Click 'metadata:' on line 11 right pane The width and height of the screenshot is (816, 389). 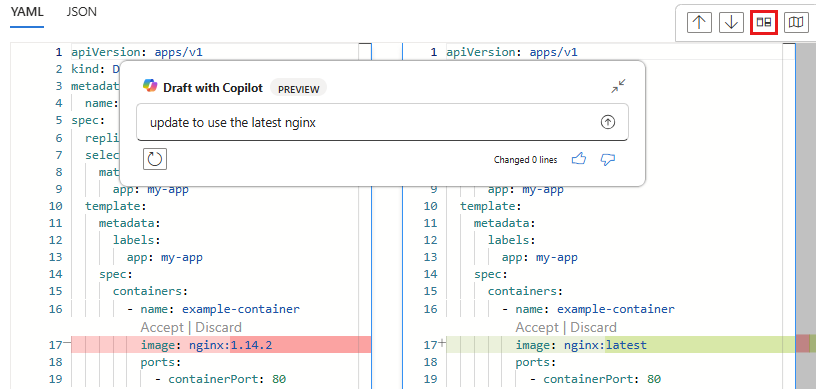(x=505, y=223)
